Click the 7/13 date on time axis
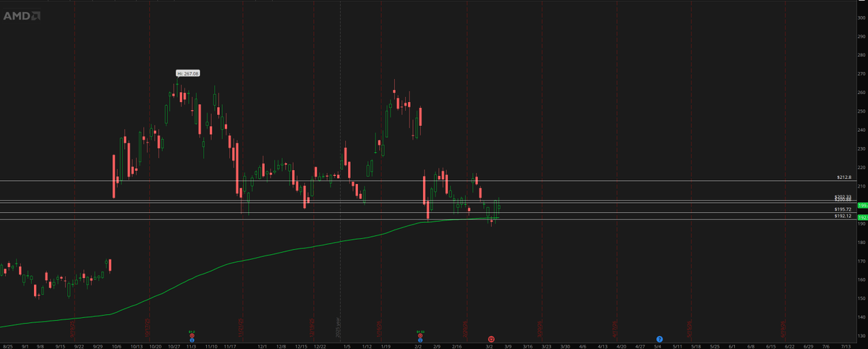Screen dimensions: 868x349 point(845,345)
